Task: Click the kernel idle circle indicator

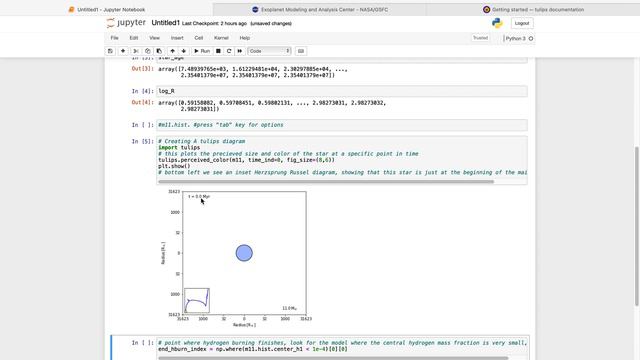Action: point(531,38)
